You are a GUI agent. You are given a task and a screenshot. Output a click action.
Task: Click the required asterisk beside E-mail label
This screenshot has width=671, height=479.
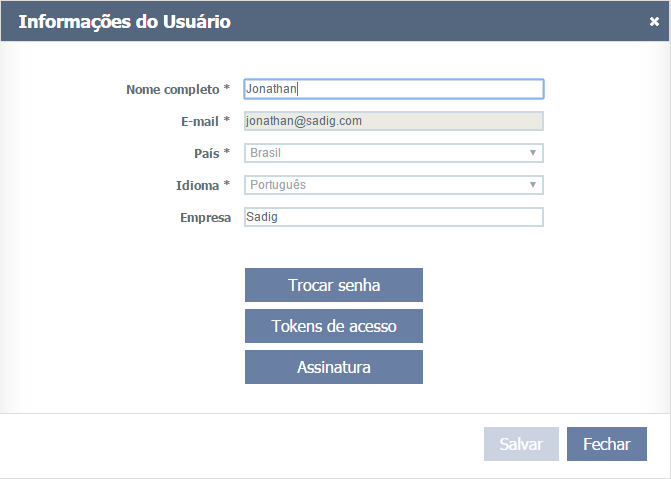pyautogui.click(x=227, y=121)
